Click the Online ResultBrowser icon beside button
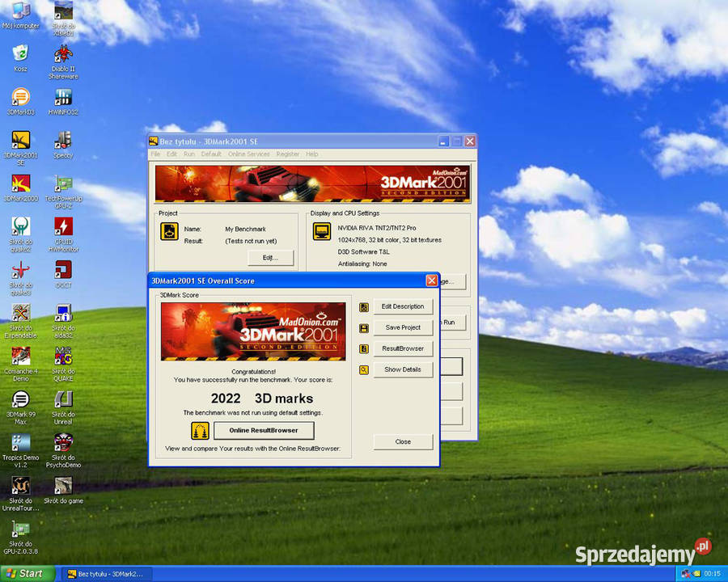 point(200,431)
